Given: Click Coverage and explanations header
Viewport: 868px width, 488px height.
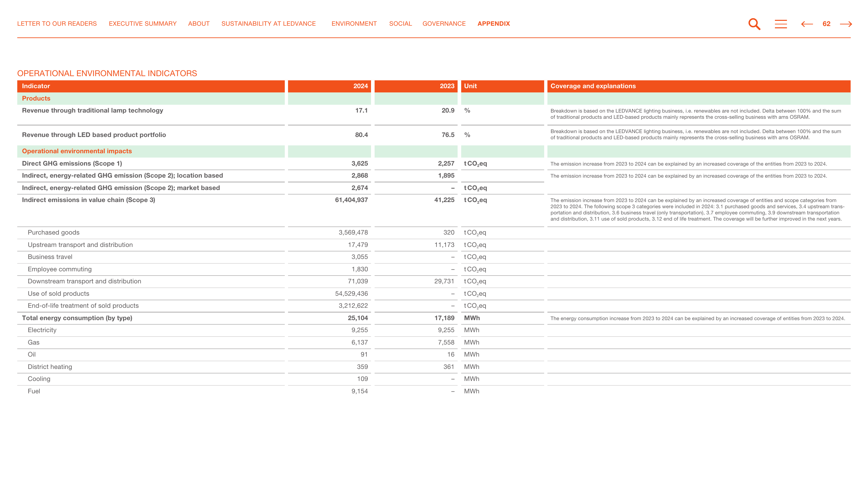Looking at the screenshot, I should coord(699,86).
